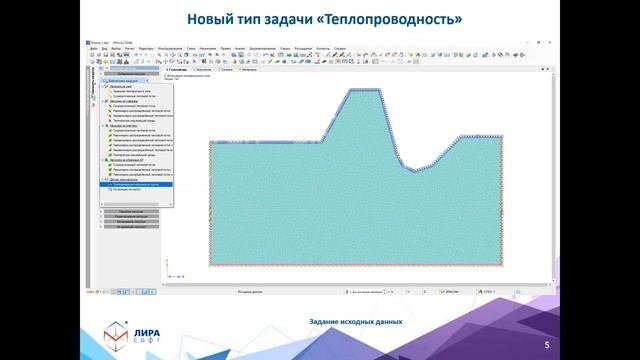Select the highlighted blue row in the load library
The height and width of the screenshot is (360, 640).
(136, 184)
